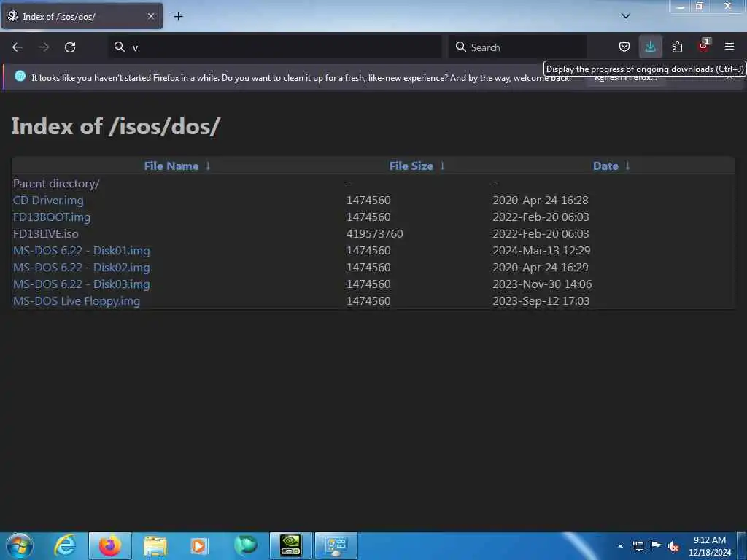Open the green play-button app in taskbar

(245, 545)
